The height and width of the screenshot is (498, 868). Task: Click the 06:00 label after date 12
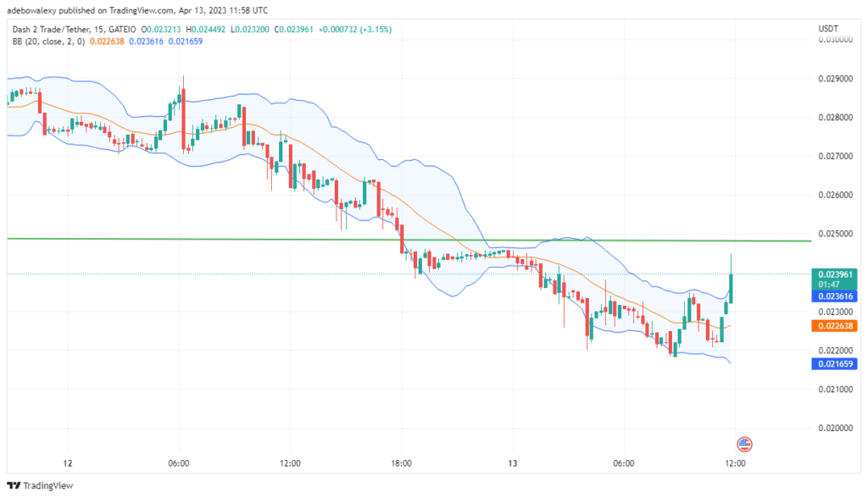[179, 463]
